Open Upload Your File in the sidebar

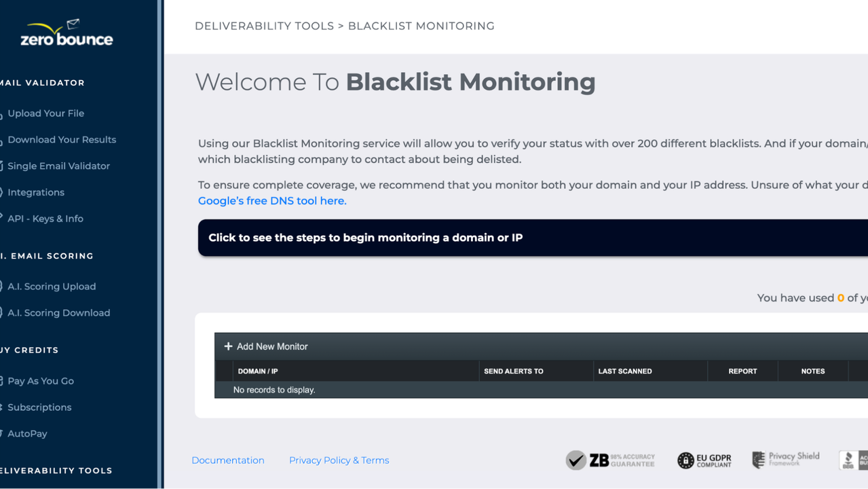coord(45,113)
